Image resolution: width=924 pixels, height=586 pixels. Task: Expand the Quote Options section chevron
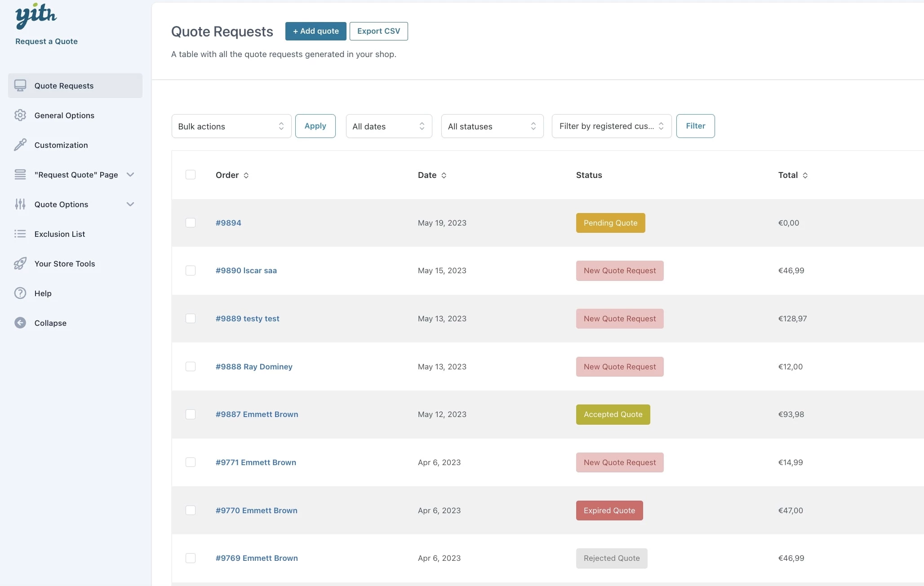click(x=130, y=204)
